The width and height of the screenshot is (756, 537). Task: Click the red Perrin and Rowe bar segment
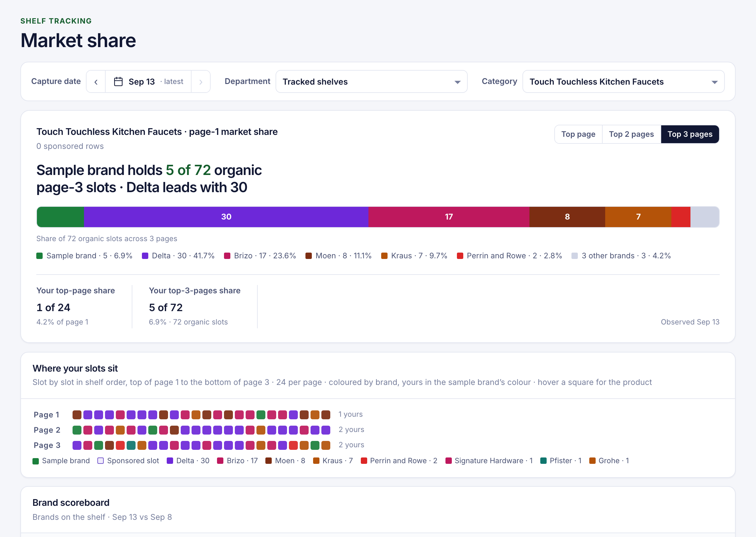coord(681,217)
